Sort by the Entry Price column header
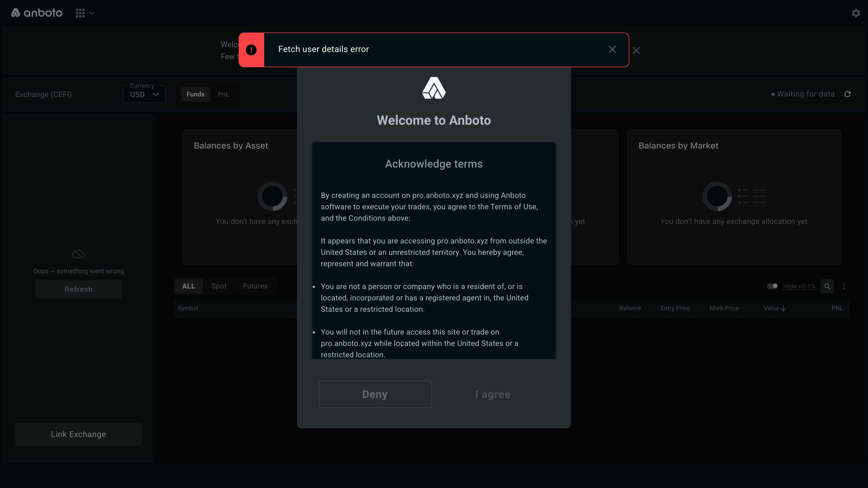Viewport: 868px width, 488px height. tap(675, 308)
